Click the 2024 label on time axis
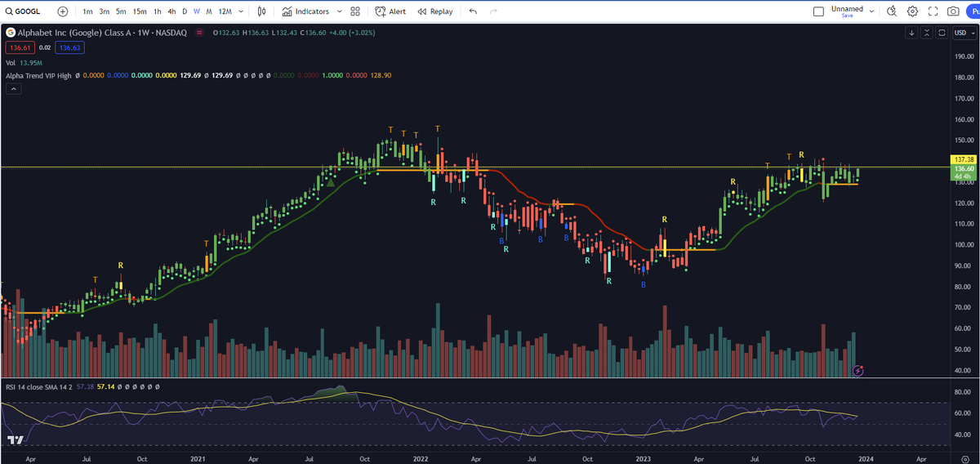 point(867,459)
